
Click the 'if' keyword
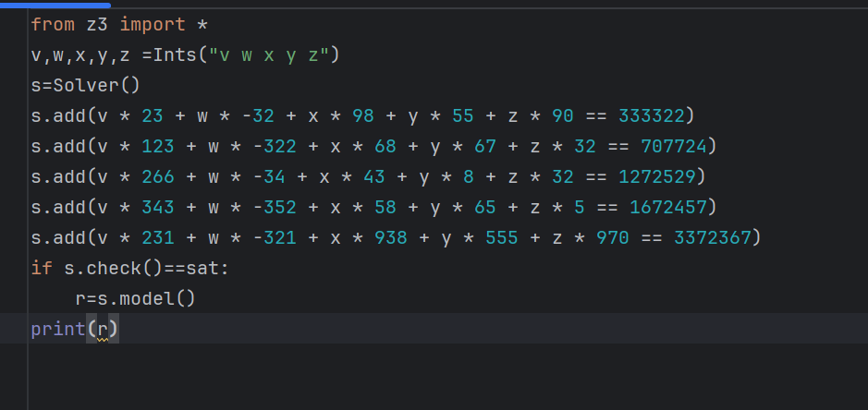click(x=42, y=269)
